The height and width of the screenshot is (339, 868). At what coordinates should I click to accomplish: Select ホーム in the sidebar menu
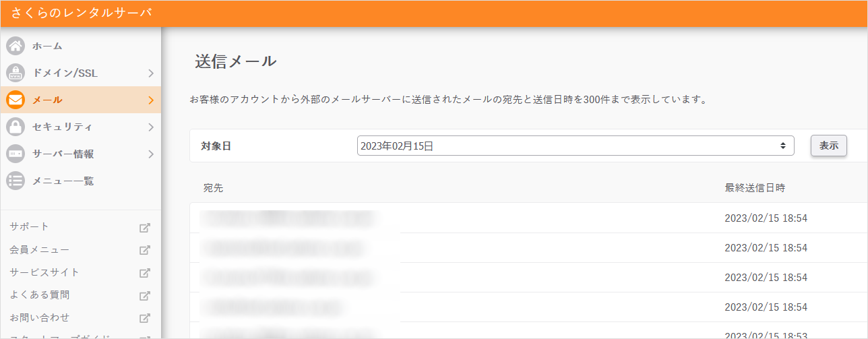tap(47, 46)
